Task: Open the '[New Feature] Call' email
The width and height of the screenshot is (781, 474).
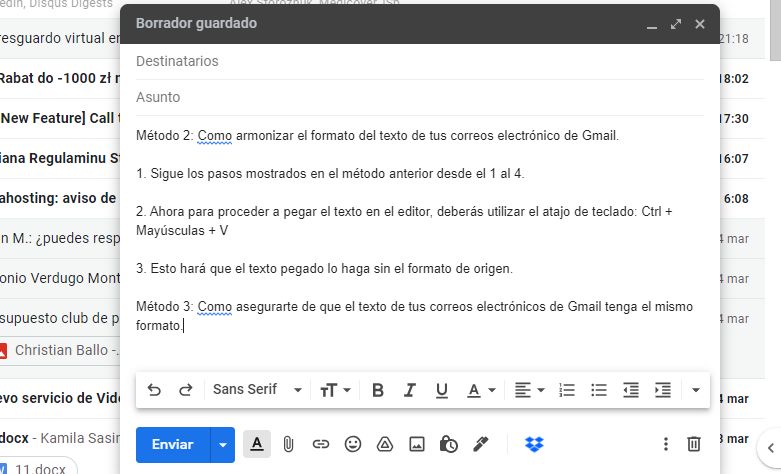Action: point(60,118)
